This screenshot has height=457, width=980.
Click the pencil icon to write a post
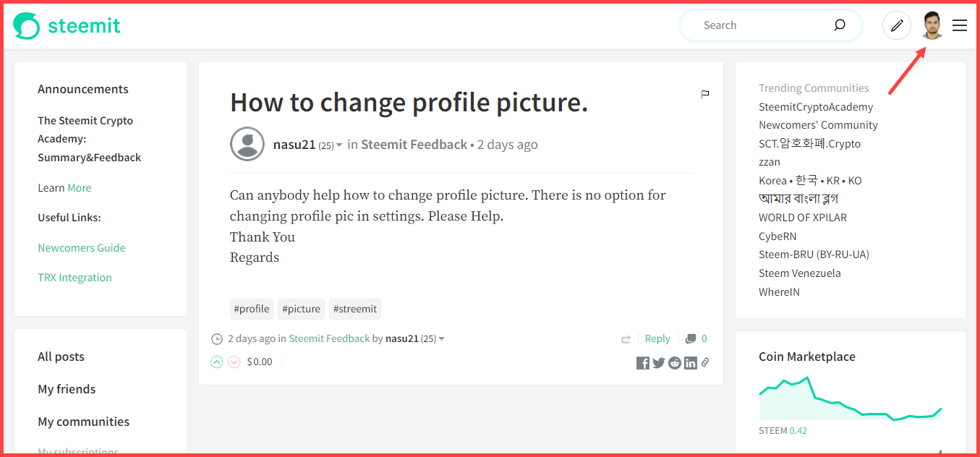pyautogui.click(x=897, y=26)
